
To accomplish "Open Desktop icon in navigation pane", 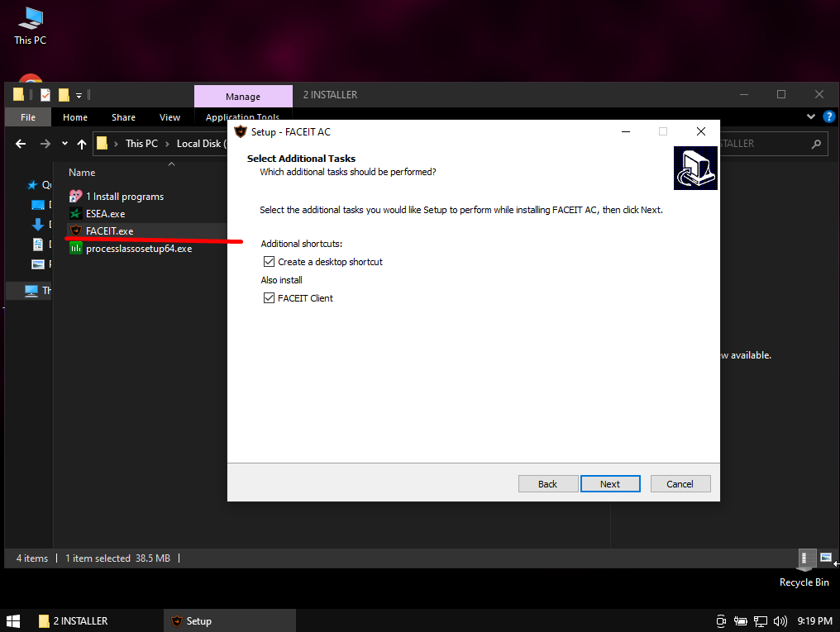I will (x=37, y=204).
